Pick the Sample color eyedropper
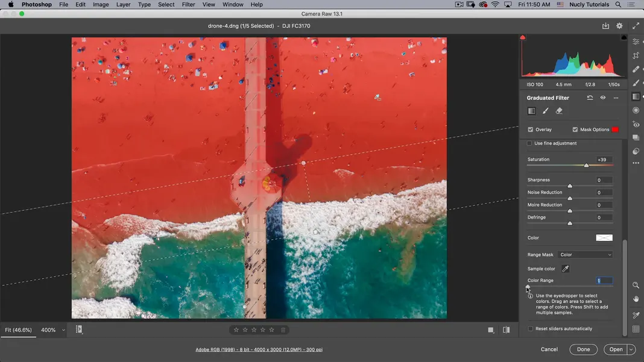Viewport: 644px width, 362px height. (565, 269)
